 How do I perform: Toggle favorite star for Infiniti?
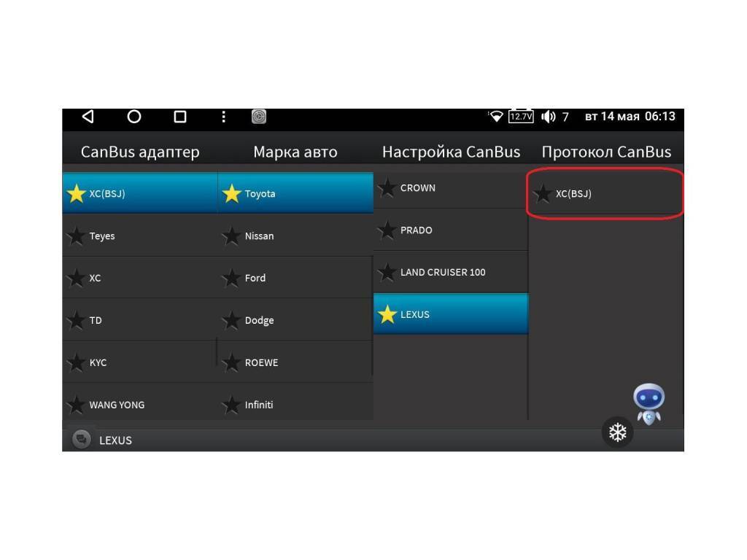(231, 405)
